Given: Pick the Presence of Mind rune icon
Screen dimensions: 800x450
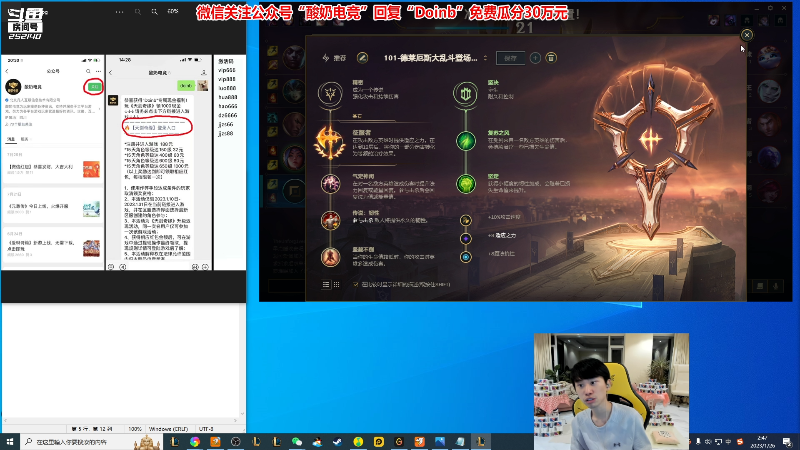Looking at the screenshot, I should coord(331,183).
